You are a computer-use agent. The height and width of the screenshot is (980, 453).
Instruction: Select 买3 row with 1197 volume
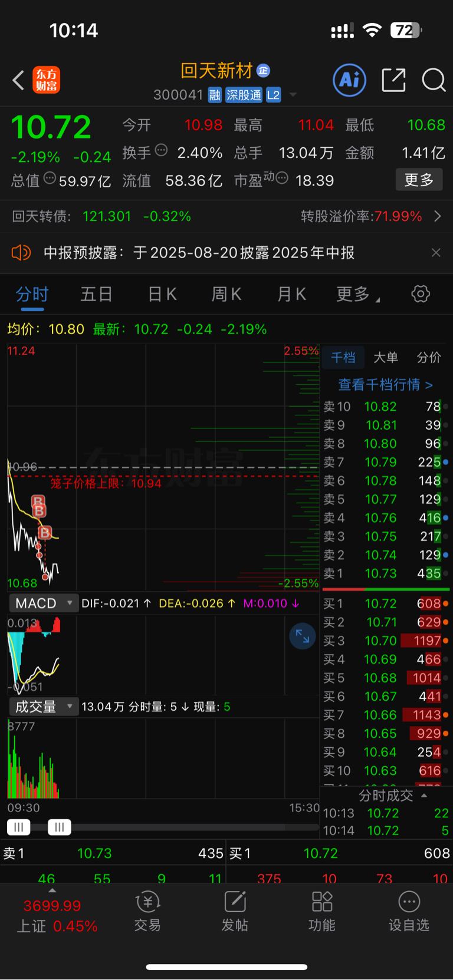click(x=386, y=641)
